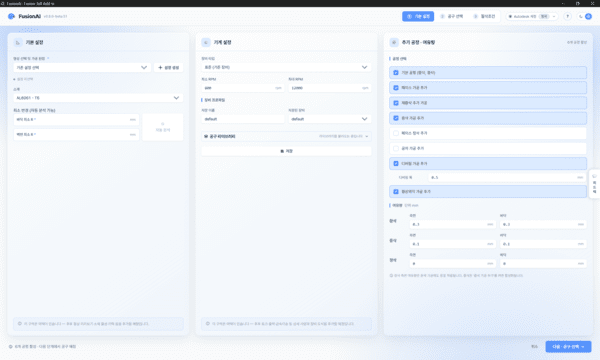Click the 취소 cancel link at bottom
600x360 pixels.
534,347
